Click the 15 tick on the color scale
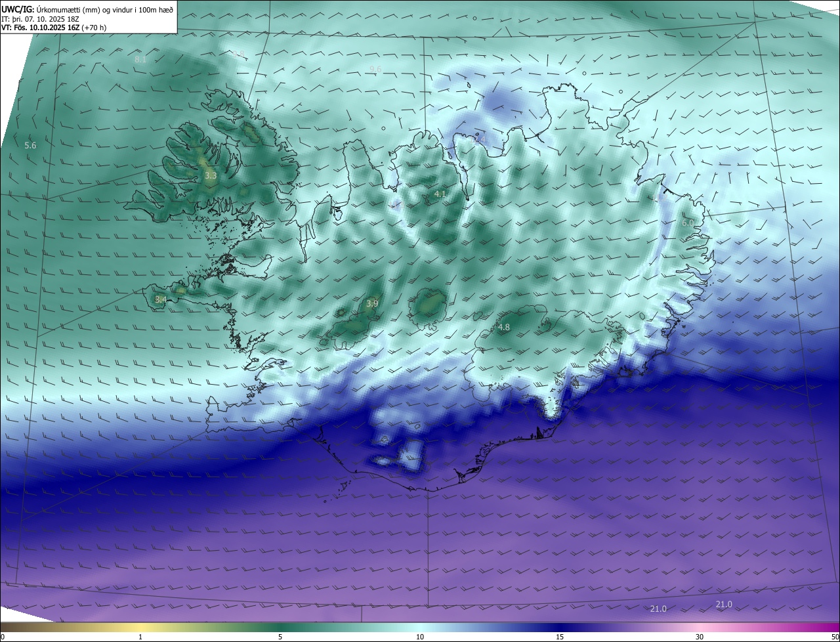This screenshot has width=840, height=642. (x=560, y=637)
